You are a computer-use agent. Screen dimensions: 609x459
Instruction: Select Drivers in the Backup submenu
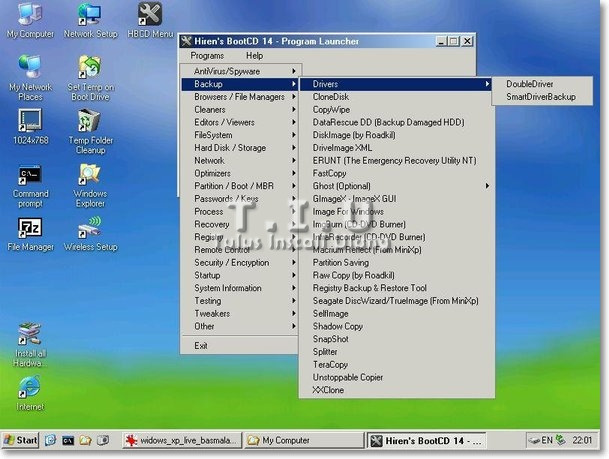(397, 84)
